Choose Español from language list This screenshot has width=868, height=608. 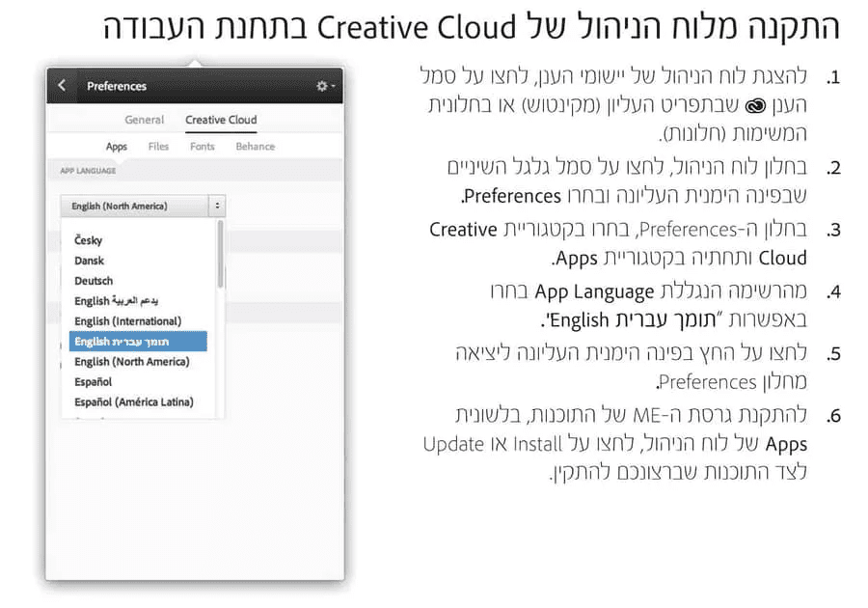click(x=93, y=382)
